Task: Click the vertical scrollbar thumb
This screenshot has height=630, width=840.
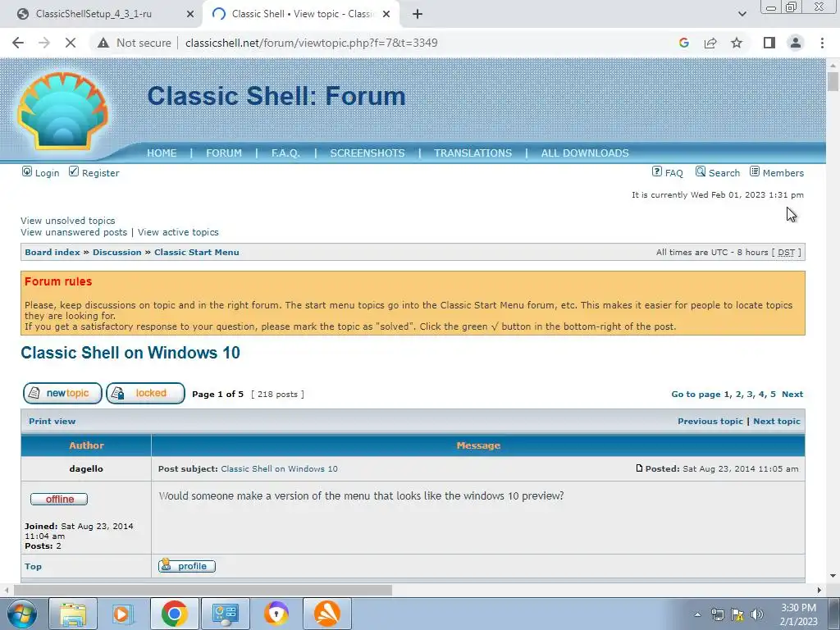Action: [x=833, y=81]
